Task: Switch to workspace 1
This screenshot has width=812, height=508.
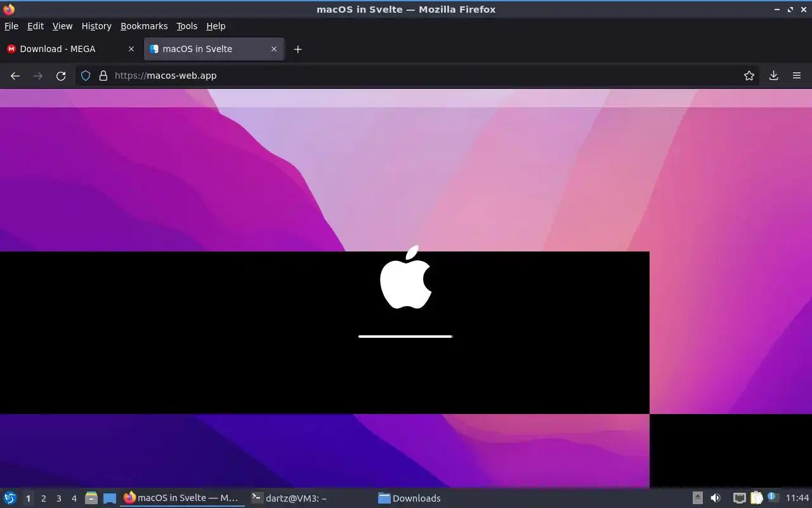Action: [x=28, y=498]
